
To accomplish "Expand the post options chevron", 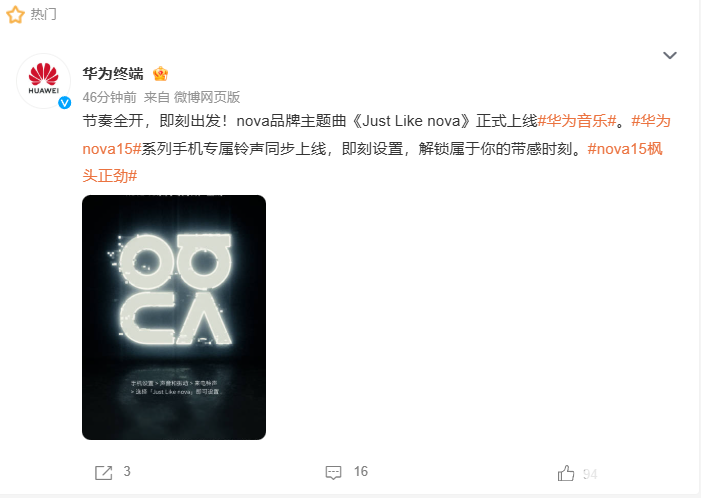I will pos(670,55).
